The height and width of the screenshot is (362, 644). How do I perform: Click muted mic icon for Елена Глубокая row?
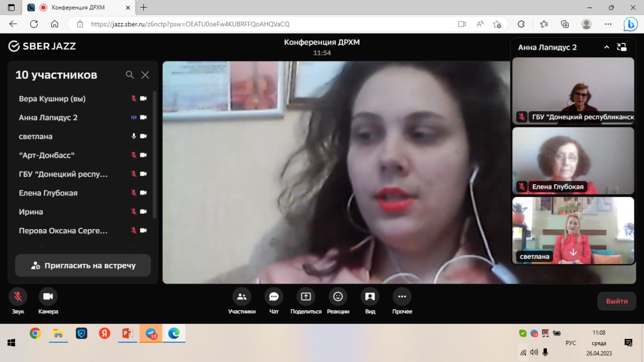click(x=134, y=192)
